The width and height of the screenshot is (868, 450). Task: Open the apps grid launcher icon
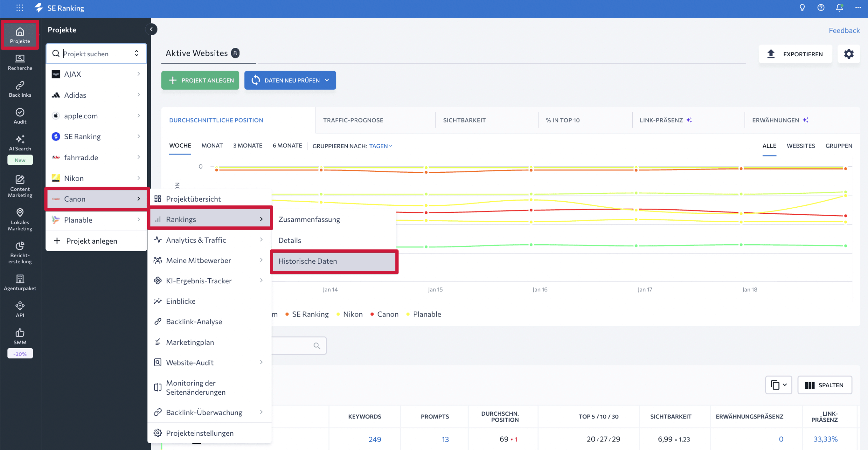[20, 8]
